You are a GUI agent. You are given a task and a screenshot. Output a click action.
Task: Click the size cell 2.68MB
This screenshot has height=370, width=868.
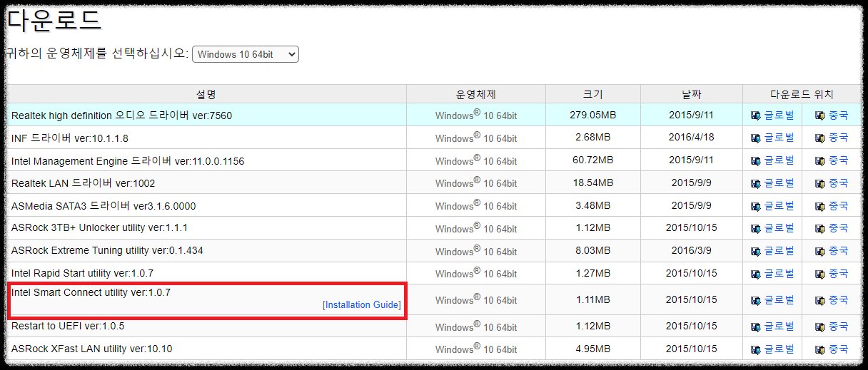(x=593, y=138)
